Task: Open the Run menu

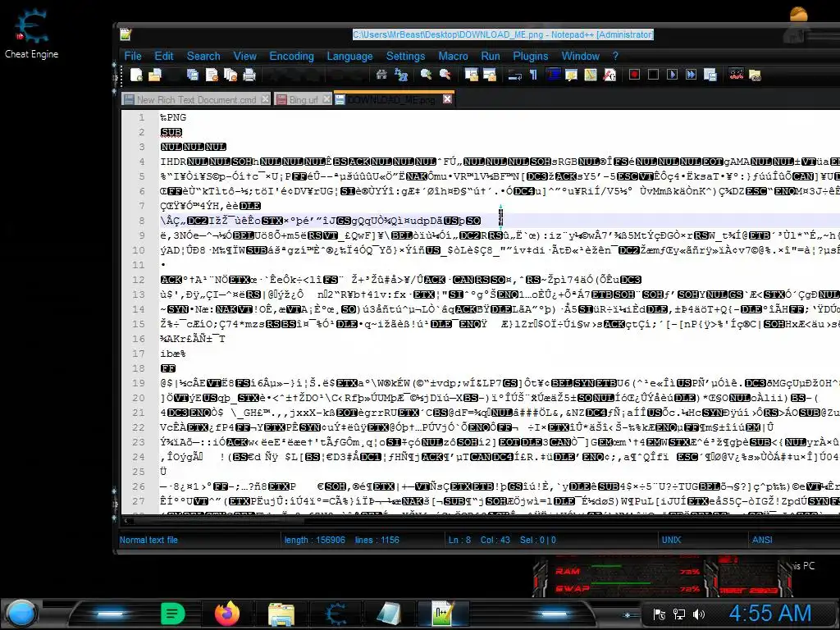Action: click(491, 57)
